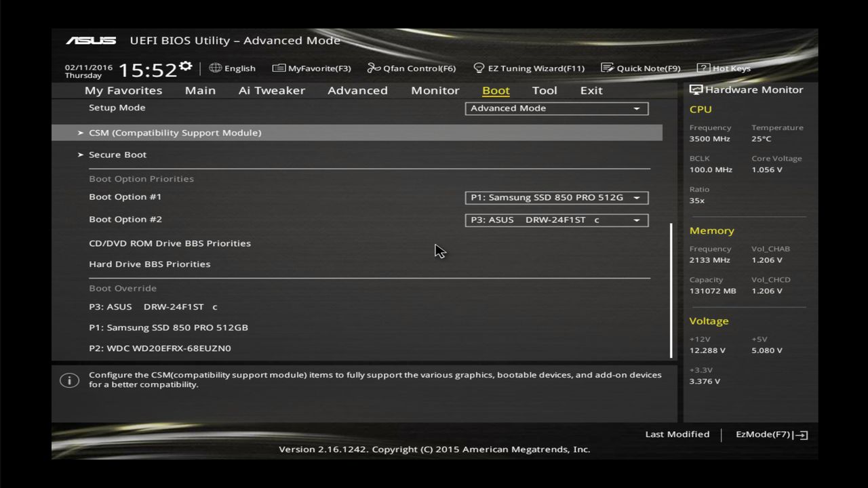868x488 pixels.
Task: Go to the Advanced tab
Action: click(x=357, y=90)
